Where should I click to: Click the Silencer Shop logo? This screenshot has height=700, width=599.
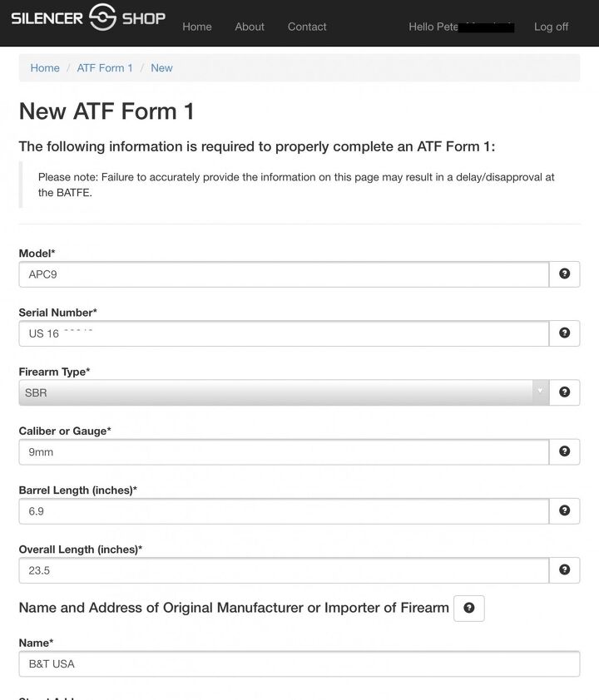coord(88,18)
